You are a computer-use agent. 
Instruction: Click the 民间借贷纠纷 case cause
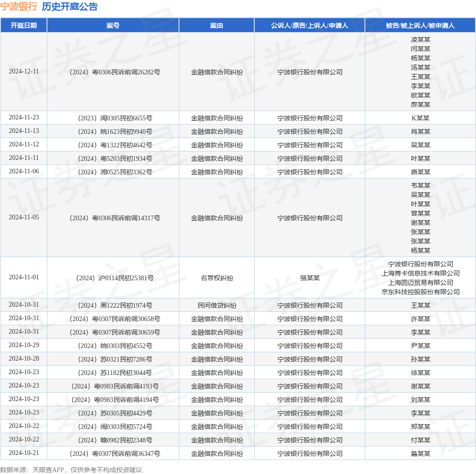tap(217, 306)
